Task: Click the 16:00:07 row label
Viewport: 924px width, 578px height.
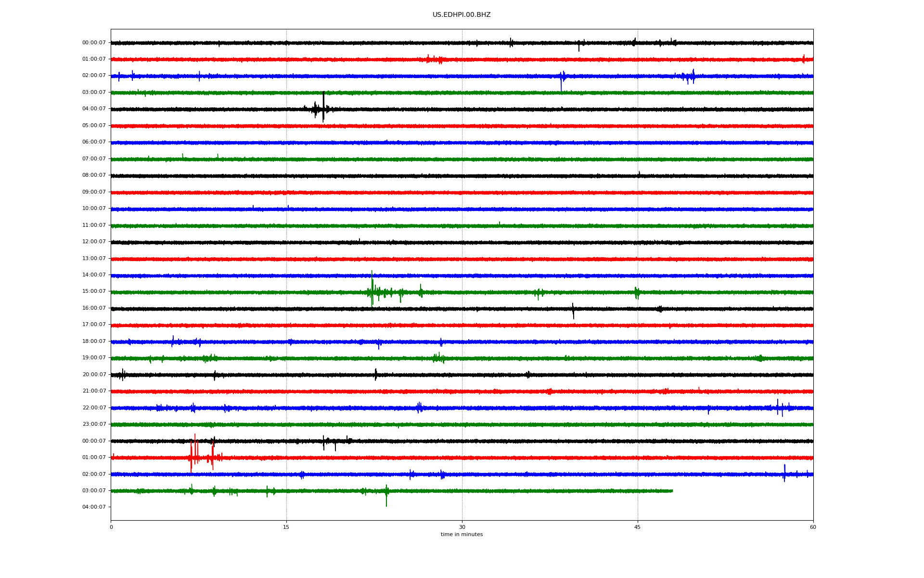Action: point(94,308)
